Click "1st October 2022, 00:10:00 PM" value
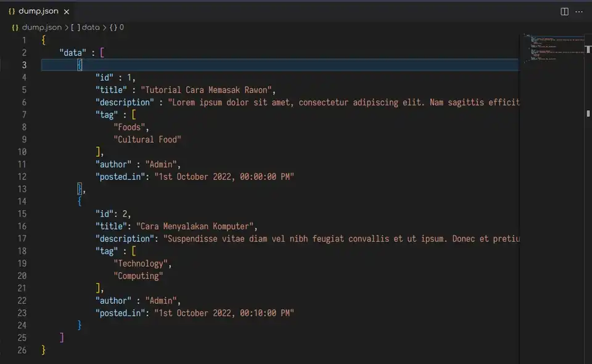 pyautogui.click(x=224, y=313)
